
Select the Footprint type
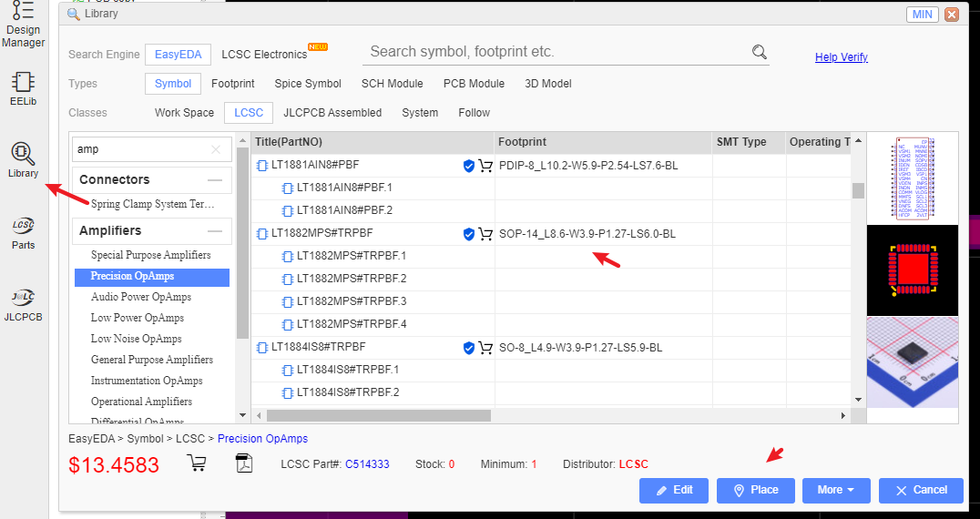(232, 84)
